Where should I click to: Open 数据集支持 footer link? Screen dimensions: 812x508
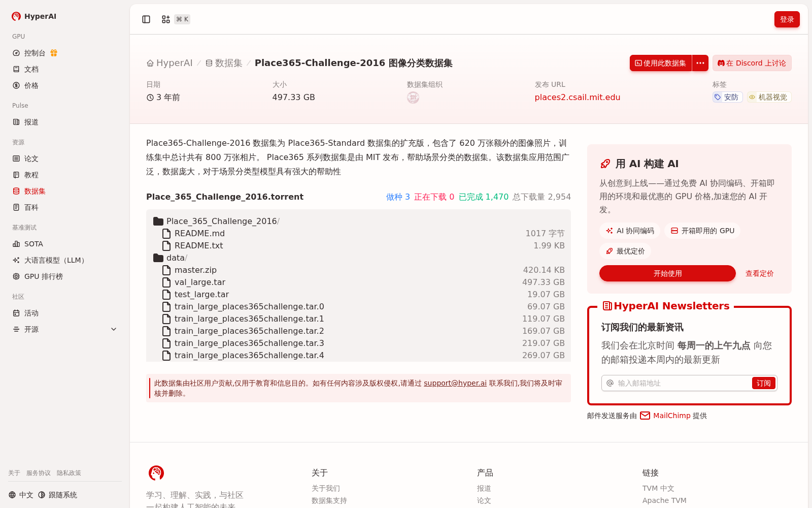click(x=329, y=500)
